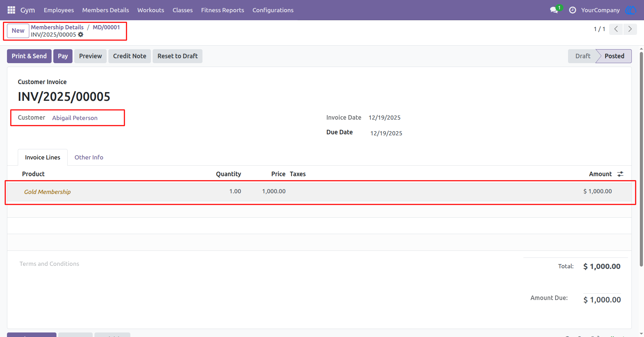Open the gear actions menu beside INV/2025/00005
644x337 pixels.
(x=81, y=35)
